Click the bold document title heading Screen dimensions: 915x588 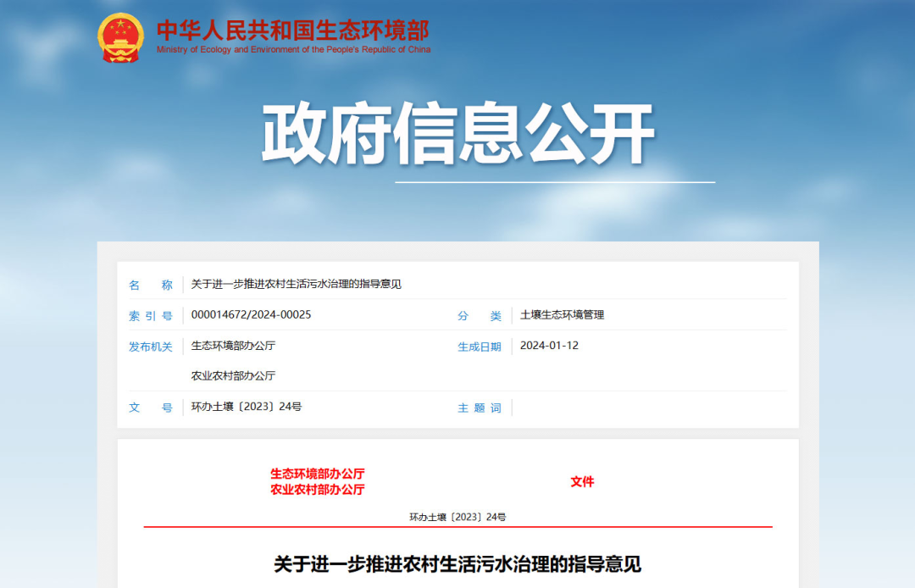tap(457, 563)
